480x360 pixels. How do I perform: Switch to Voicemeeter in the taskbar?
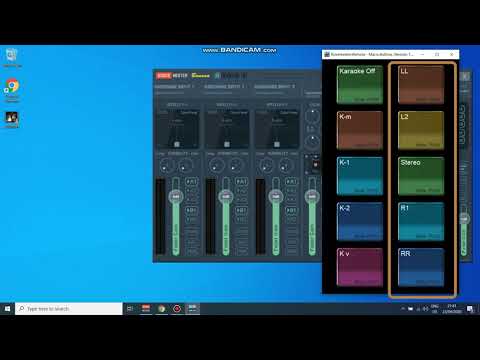(146, 309)
